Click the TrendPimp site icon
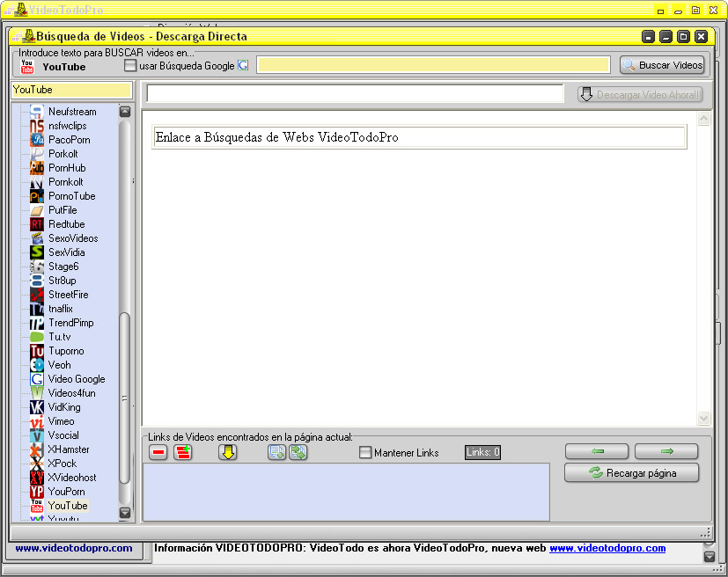 pos(37,323)
